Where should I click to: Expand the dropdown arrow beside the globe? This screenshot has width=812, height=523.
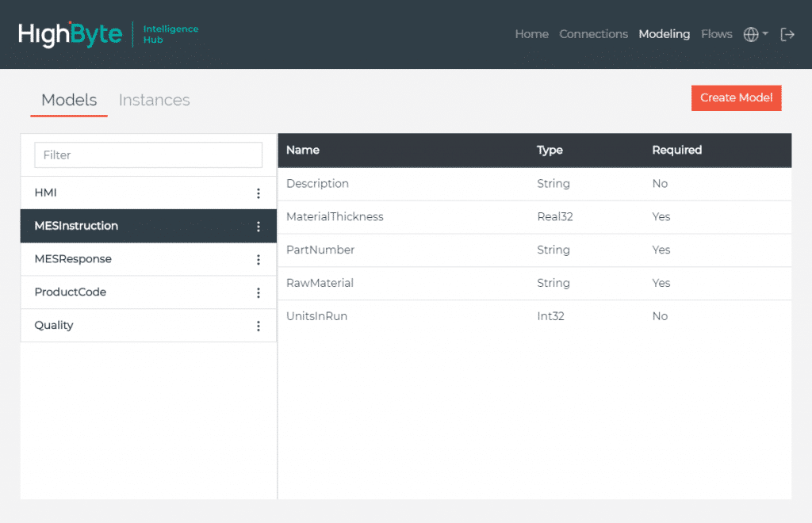(x=765, y=34)
